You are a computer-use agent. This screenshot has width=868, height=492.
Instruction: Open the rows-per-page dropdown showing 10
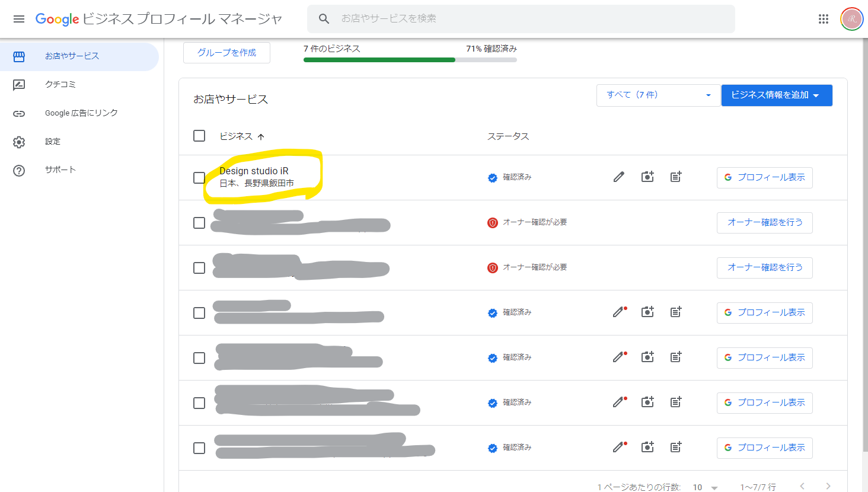click(x=707, y=486)
